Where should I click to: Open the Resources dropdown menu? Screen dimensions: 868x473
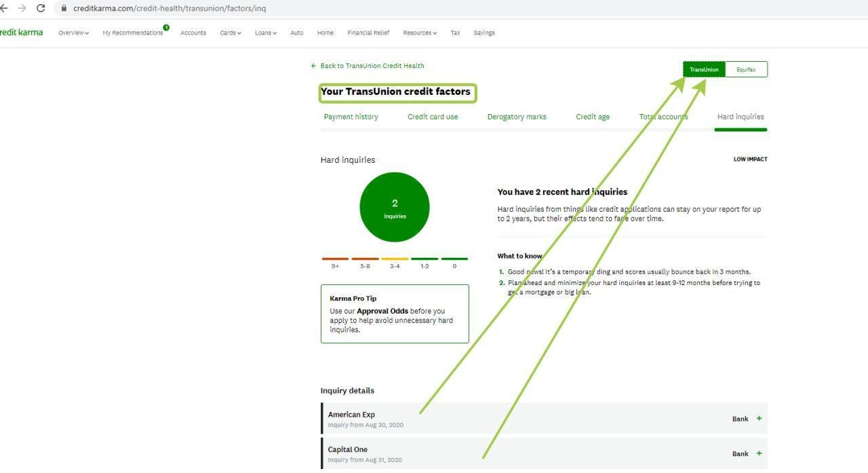pos(420,33)
